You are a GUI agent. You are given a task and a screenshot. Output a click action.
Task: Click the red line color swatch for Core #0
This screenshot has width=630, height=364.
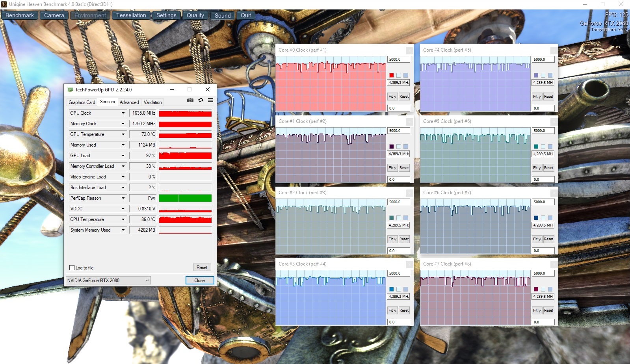392,75
